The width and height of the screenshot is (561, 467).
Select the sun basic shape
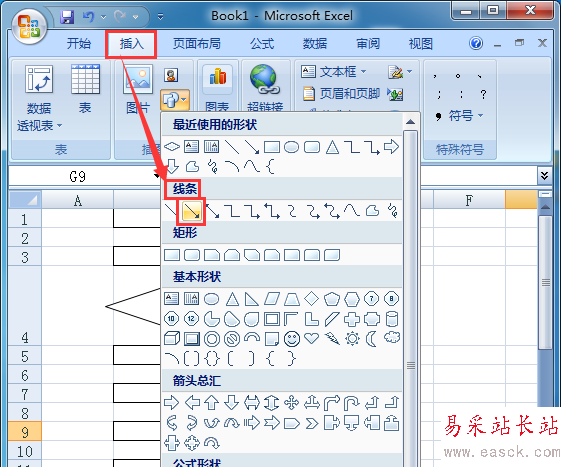pos(352,339)
